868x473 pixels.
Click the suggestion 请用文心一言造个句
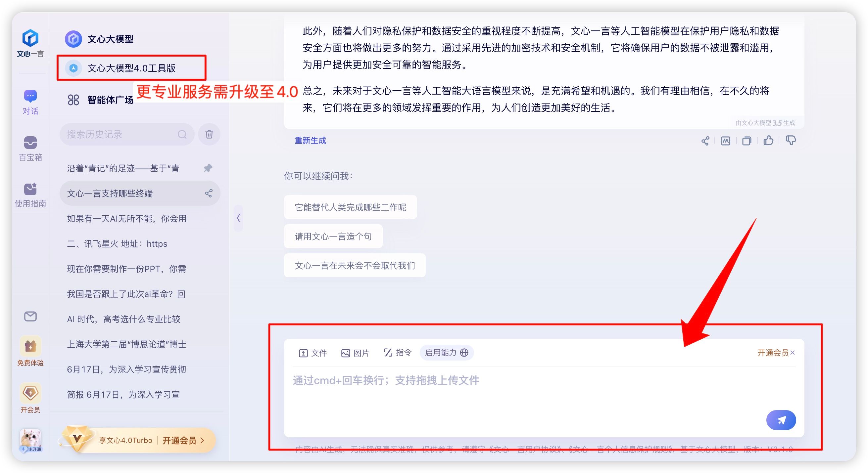[x=333, y=236]
